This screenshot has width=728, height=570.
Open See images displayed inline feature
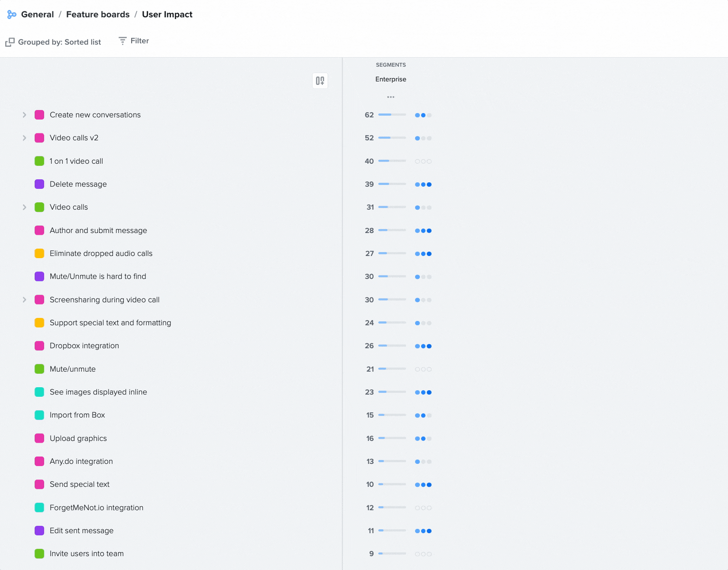point(98,392)
